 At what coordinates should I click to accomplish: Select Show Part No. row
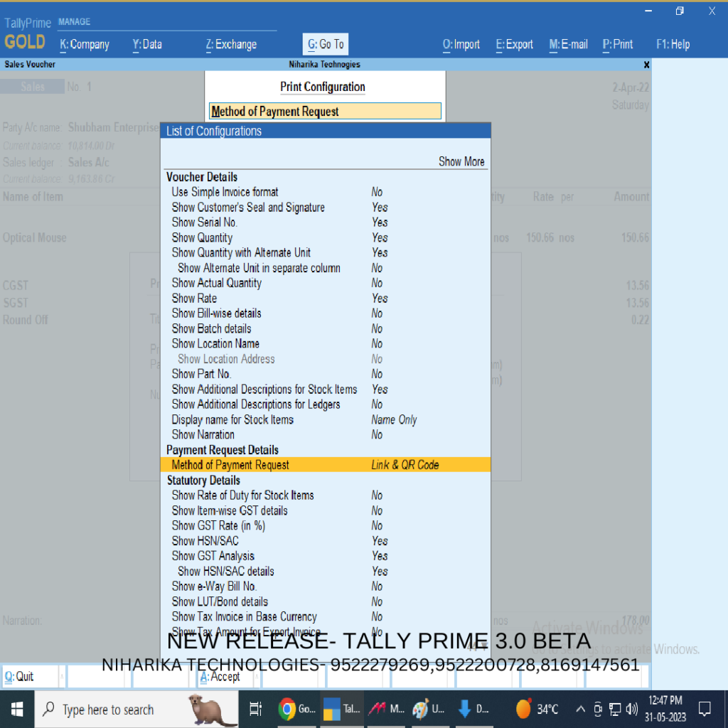click(x=325, y=374)
